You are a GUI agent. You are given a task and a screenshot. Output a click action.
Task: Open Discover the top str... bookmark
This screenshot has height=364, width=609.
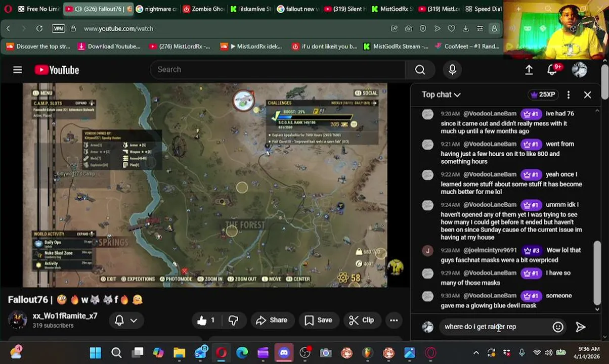[x=38, y=47]
